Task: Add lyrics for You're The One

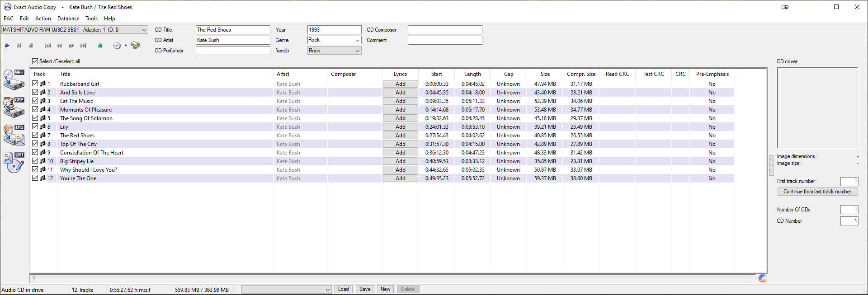Action: [401, 178]
